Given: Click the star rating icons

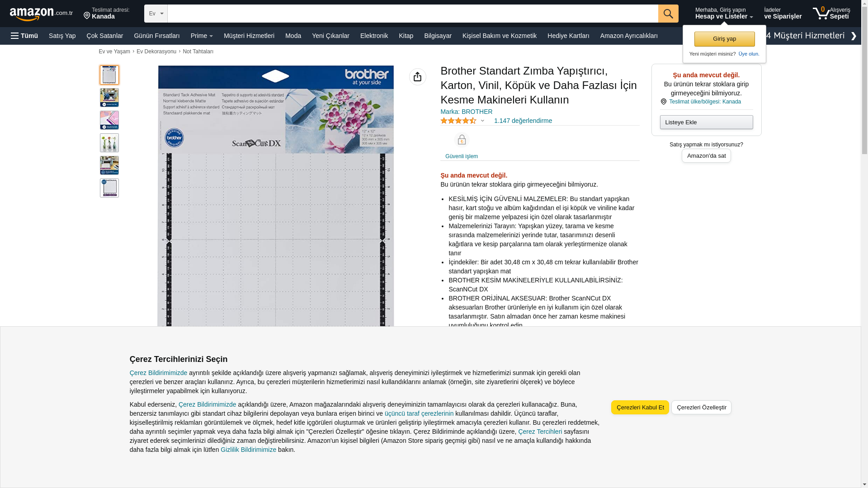Looking at the screenshot, I should (x=458, y=121).
